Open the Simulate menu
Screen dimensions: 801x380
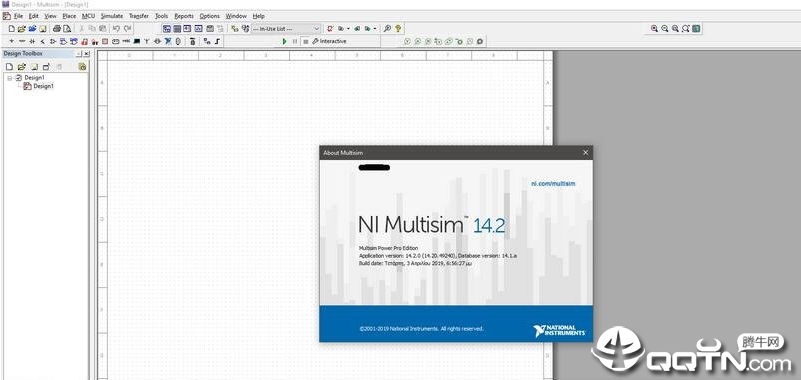(112, 16)
